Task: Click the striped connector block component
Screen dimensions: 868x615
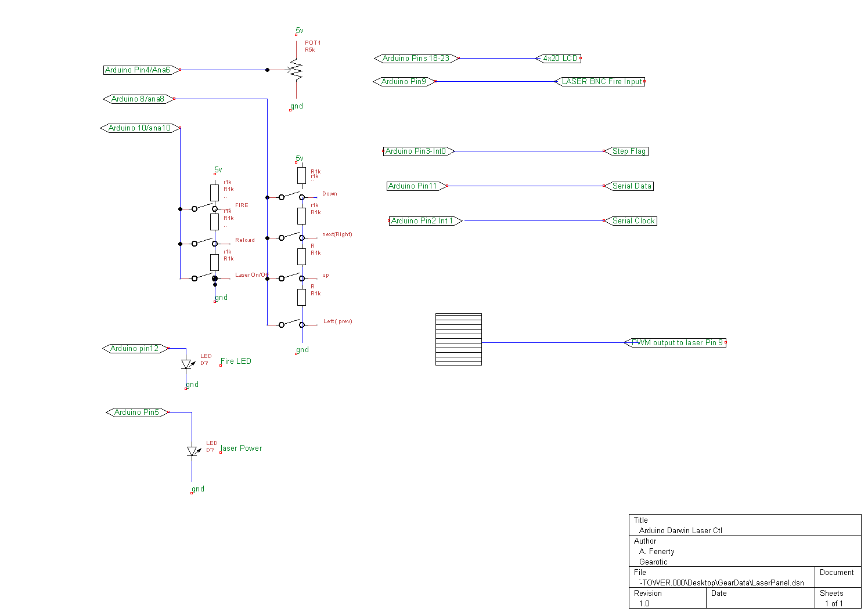Action: coord(458,339)
